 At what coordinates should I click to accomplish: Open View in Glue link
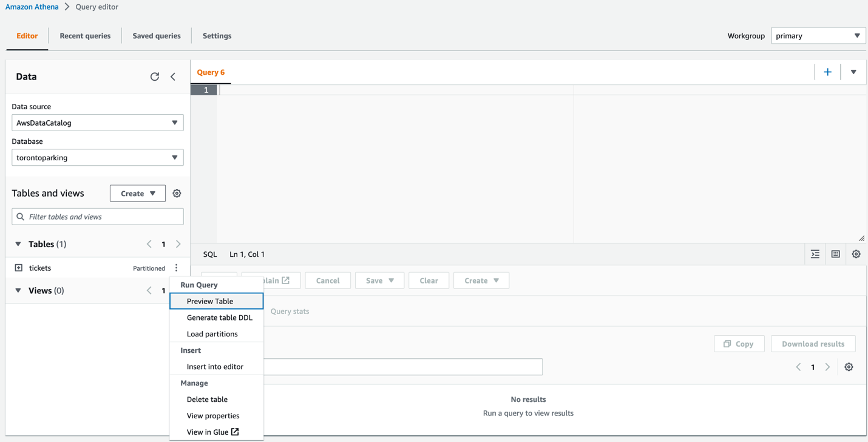point(217,432)
